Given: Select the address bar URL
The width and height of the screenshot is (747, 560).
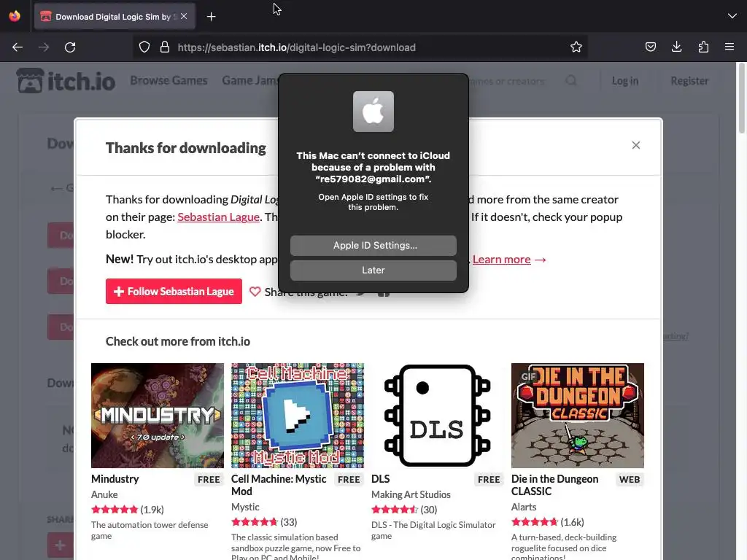Looking at the screenshot, I should (x=296, y=47).
